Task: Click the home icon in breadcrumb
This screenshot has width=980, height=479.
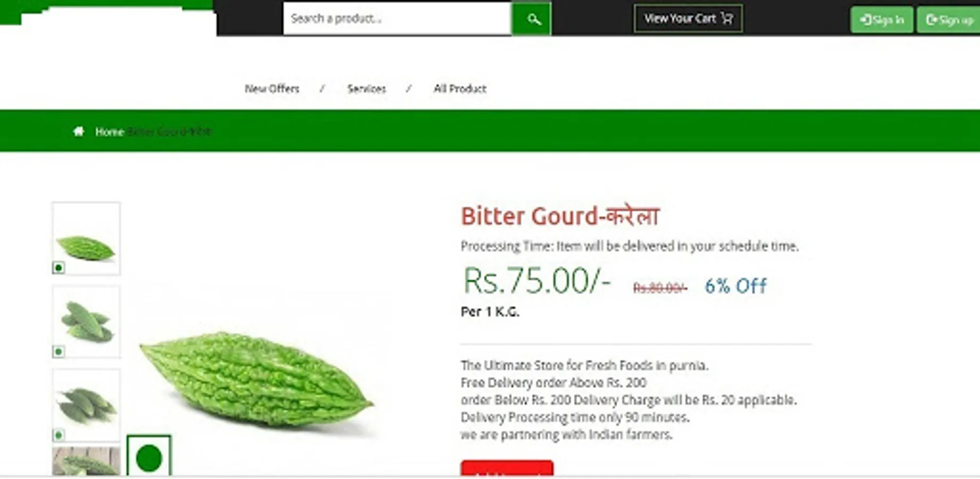Action: [79, 131]
